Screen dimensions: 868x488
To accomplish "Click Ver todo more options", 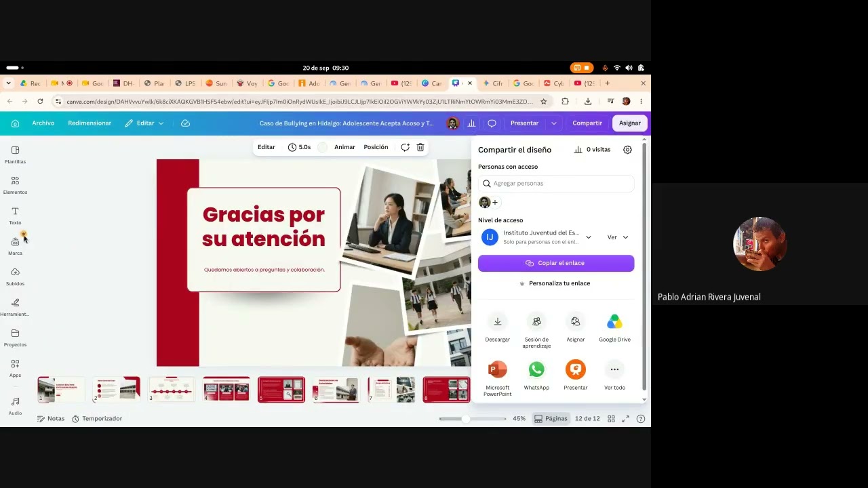I will pyautogui.click(x=614, y=375).
